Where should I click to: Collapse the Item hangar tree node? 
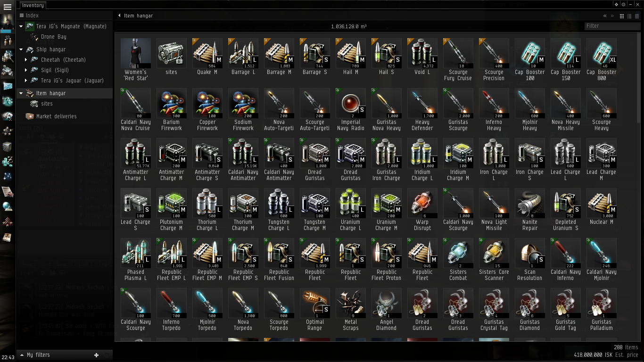(21, 93)
